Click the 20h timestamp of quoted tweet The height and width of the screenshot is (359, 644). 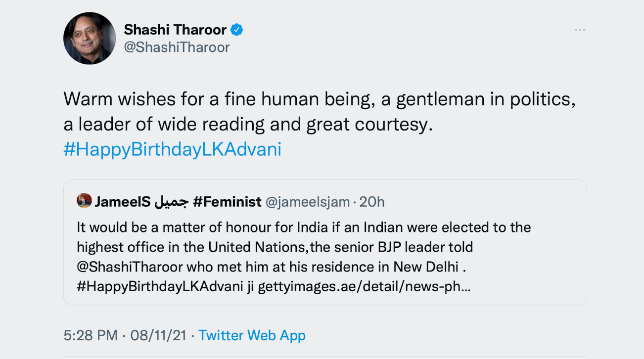(372, 202)
